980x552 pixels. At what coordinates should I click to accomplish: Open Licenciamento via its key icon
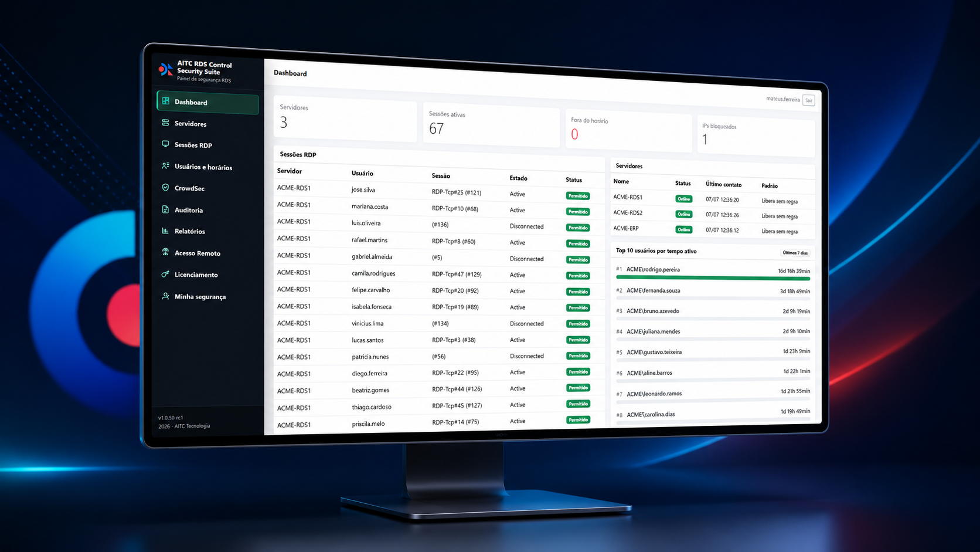pyautogui.click(x=165, y=274)
